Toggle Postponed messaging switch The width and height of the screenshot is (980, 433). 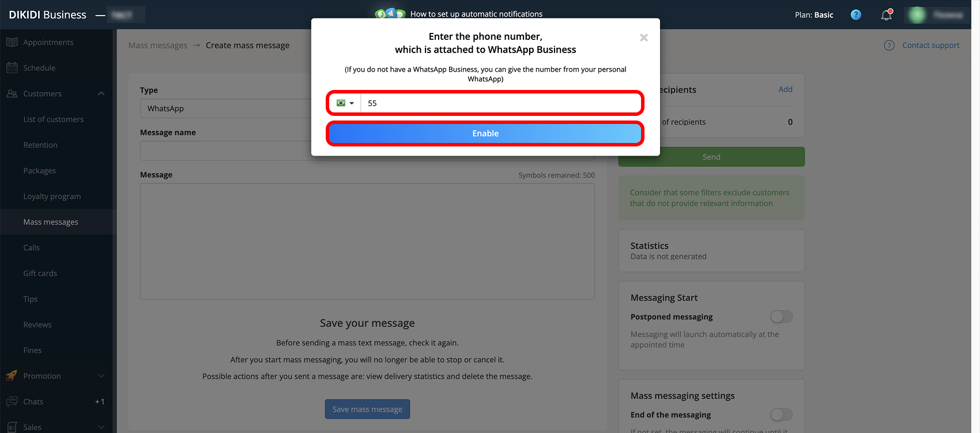point(782,317)
